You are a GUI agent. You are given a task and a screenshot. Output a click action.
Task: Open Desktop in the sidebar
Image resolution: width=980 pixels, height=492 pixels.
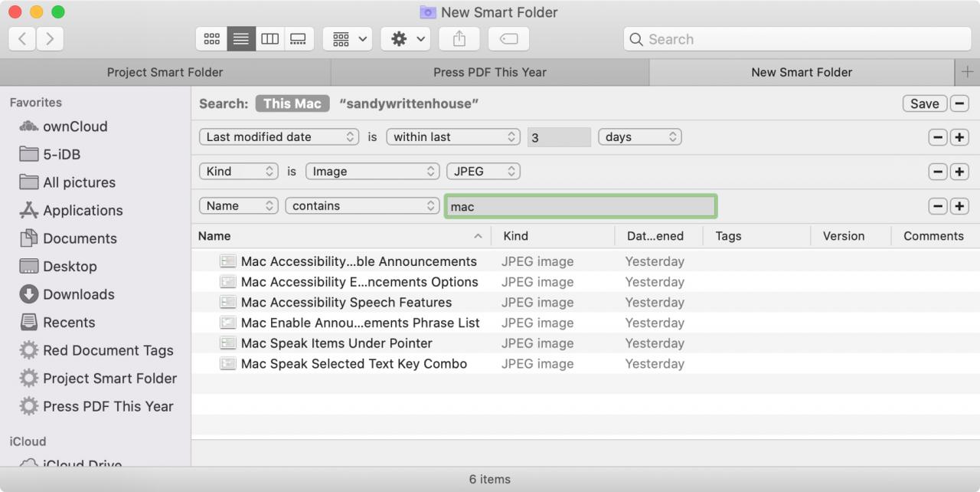point(58,267)
